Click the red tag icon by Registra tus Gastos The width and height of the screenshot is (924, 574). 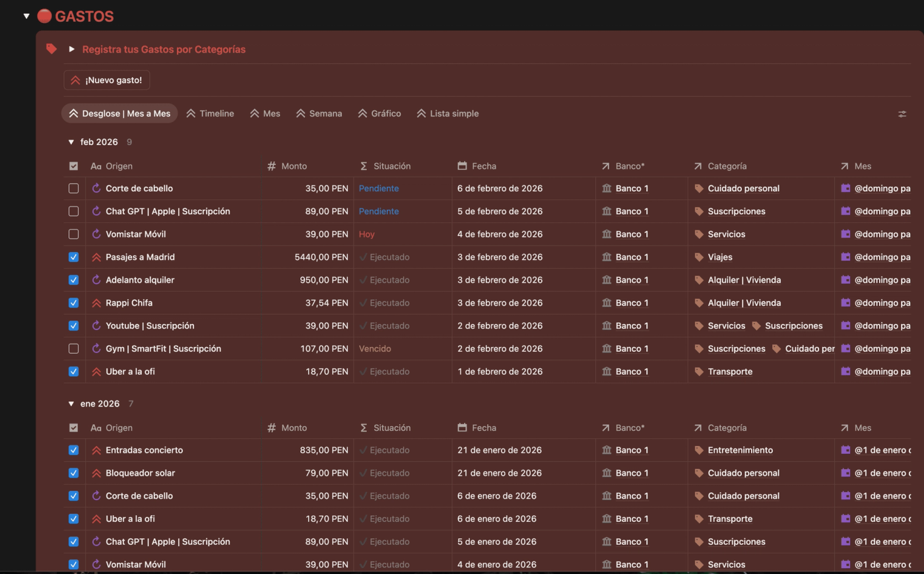tap(51, 49)
